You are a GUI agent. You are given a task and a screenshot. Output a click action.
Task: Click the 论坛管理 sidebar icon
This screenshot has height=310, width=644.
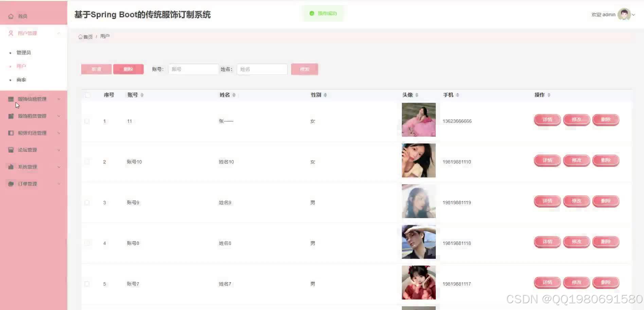(x=11, y=150)
